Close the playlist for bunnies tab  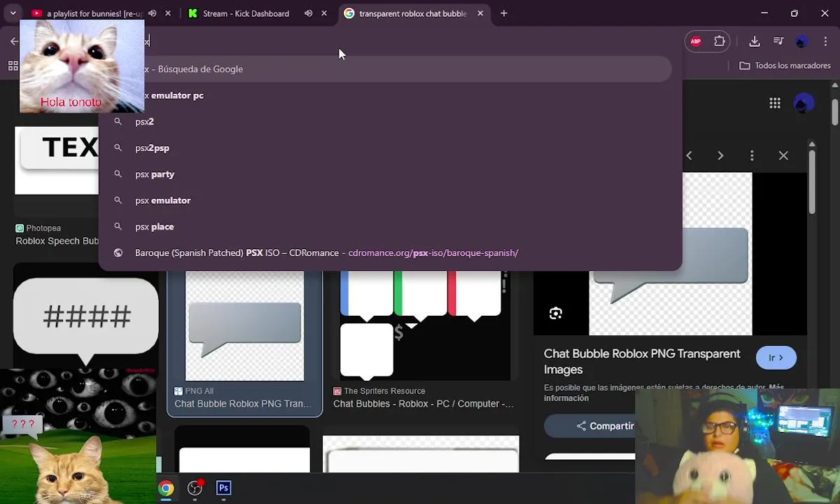(x=168, y=13)
